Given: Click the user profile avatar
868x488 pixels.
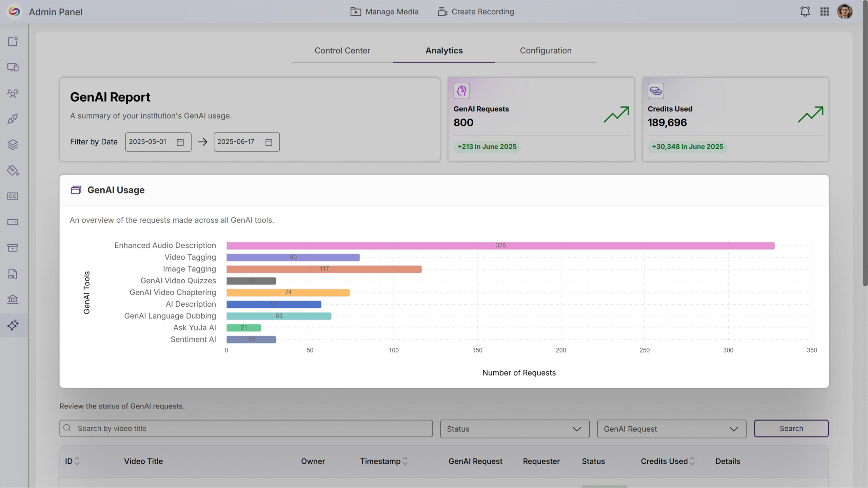Looking at the screenshot, I should (844, 12).
